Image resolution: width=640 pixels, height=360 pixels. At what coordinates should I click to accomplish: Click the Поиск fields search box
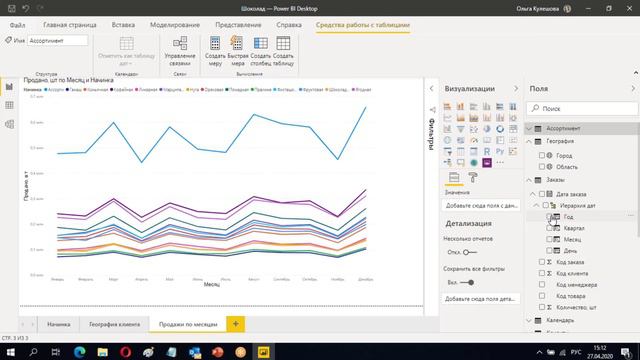point(582,109)
